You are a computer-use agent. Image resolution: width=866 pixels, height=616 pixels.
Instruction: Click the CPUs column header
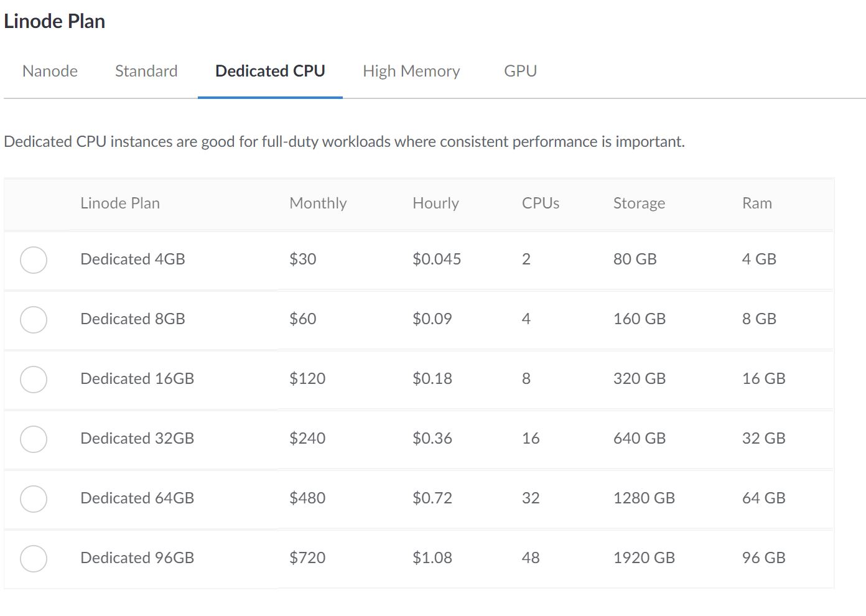[x=541, y=203]
